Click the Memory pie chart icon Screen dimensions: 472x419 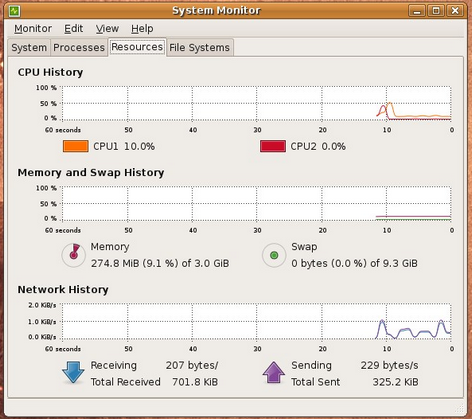74,255
